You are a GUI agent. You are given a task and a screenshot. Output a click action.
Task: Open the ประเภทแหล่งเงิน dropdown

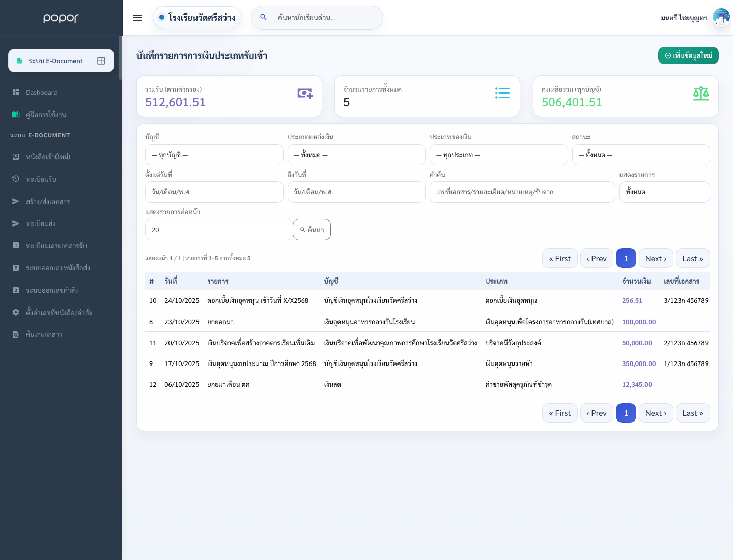click(x=356, y=155)
